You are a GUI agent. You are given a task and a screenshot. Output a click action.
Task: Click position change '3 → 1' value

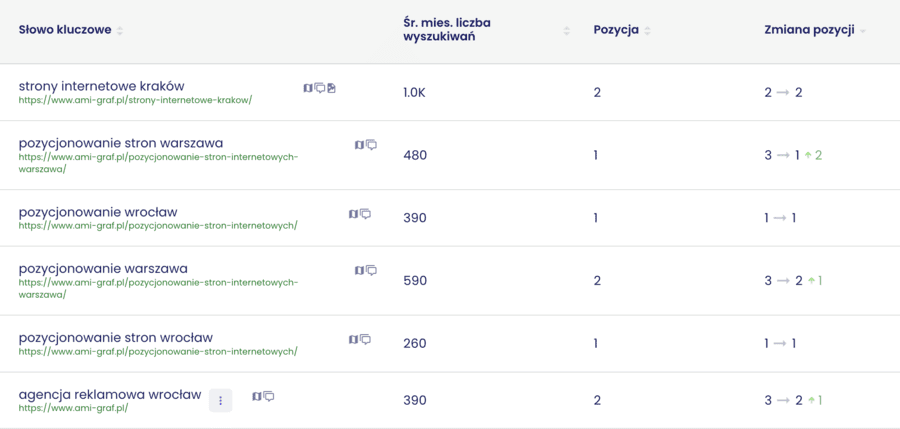tap(782, 155)
